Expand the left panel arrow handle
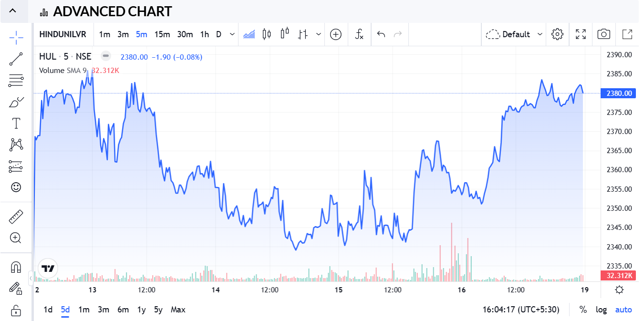This screenshot has height=321, width=644. [x=31, y=278]
